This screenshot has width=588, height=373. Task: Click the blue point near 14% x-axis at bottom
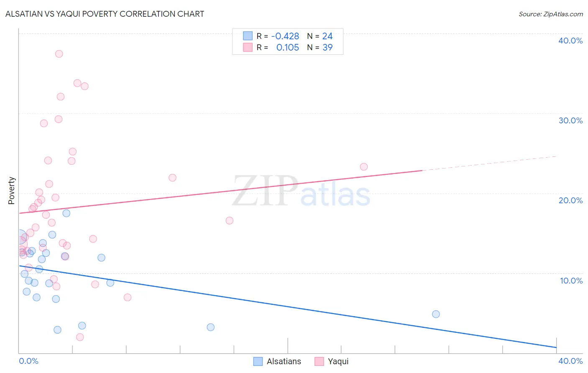pyautogui.click(x=211, y=327)
